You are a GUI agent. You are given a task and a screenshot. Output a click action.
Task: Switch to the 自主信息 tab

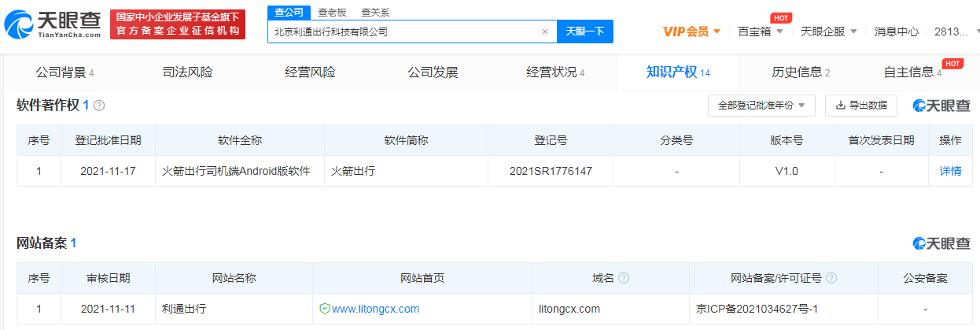(x=912, y=72)
